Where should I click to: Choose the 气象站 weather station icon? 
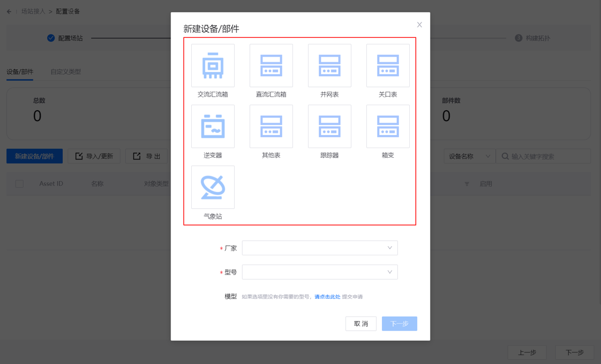coord(212,187)
